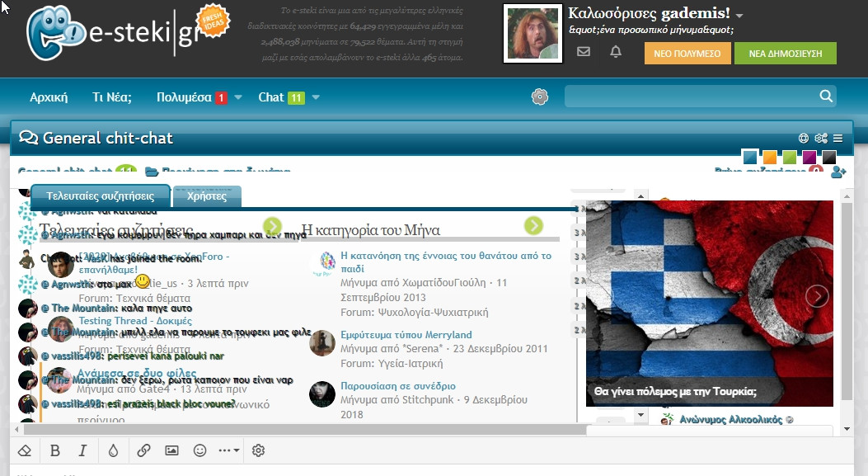Click the folder icon in the chat room bar
The width and height of the screenshot is (868, 476).
click(152, 172)
